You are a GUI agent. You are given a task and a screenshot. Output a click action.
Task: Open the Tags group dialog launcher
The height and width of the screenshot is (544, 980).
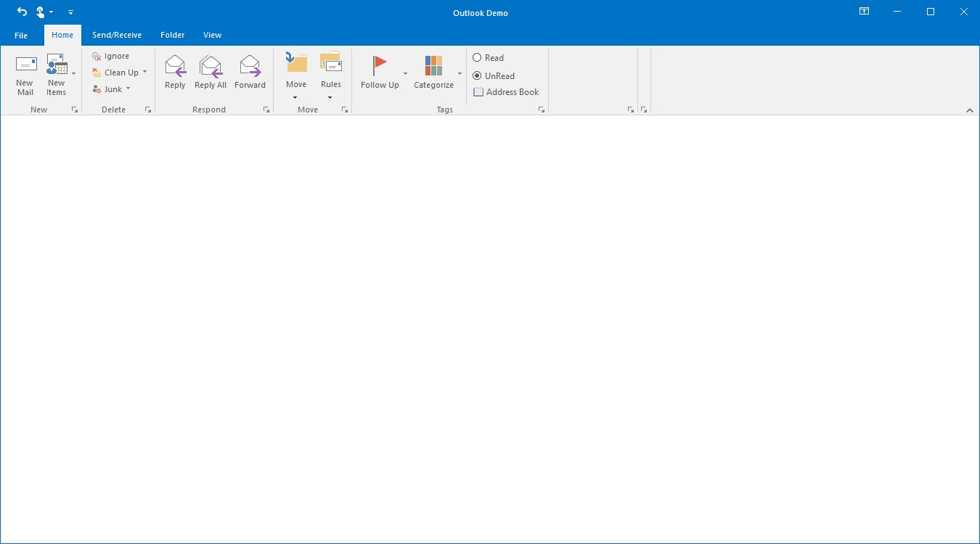(541, 109)
